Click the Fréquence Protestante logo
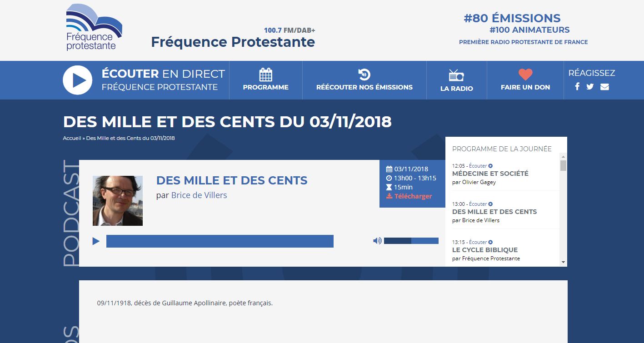This screenshot has width=644, height=343. [x=94, y=27]
